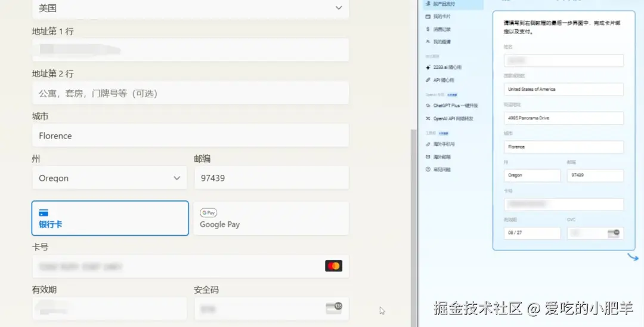Open the 州 dropdown showing Oregon

coord(109,178)
